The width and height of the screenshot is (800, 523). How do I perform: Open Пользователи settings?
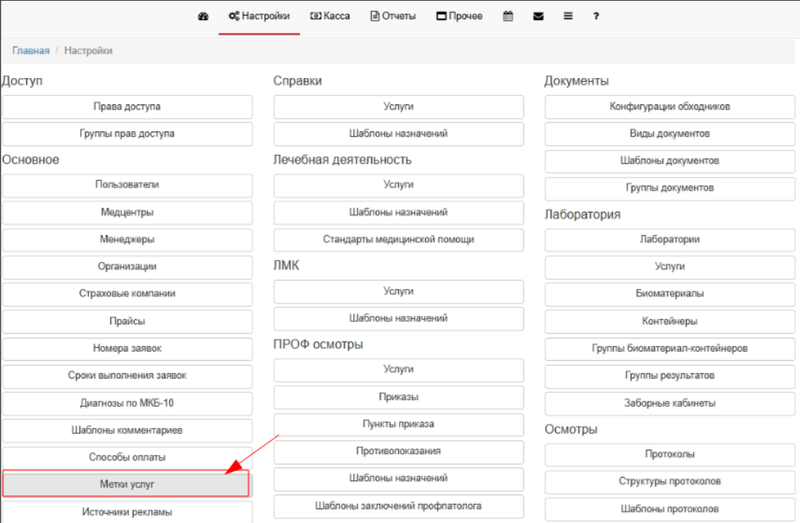click(x=127, y=185)
